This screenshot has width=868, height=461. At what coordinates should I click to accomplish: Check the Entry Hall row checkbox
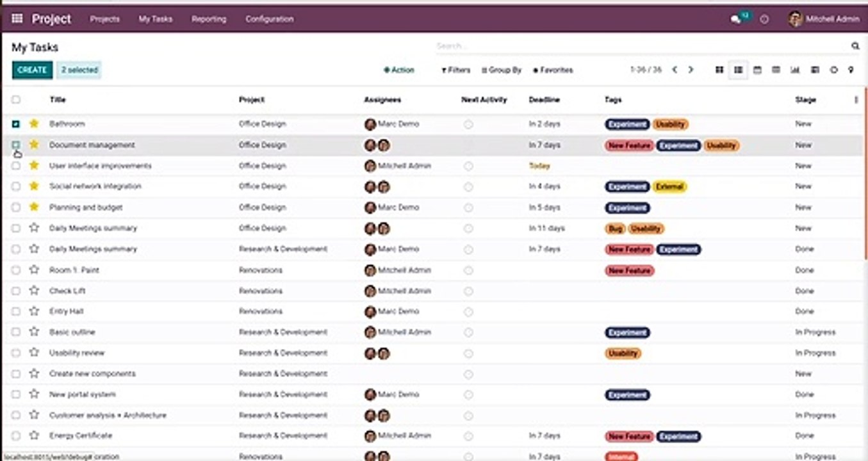coord(16,311)
